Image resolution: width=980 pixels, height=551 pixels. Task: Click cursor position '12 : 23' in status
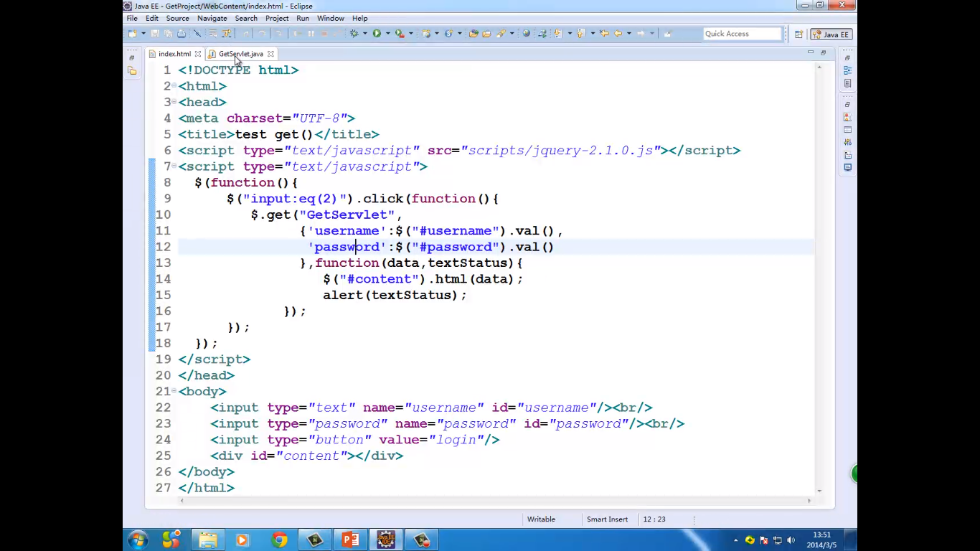click(654, 519)
